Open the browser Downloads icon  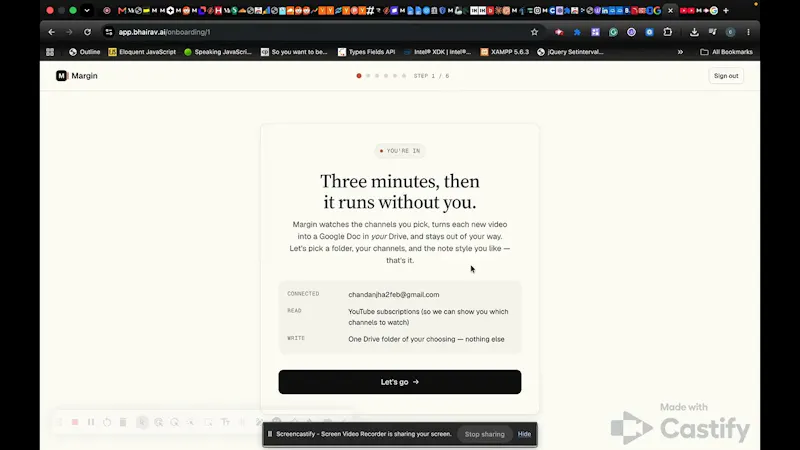tap(694, 32)
